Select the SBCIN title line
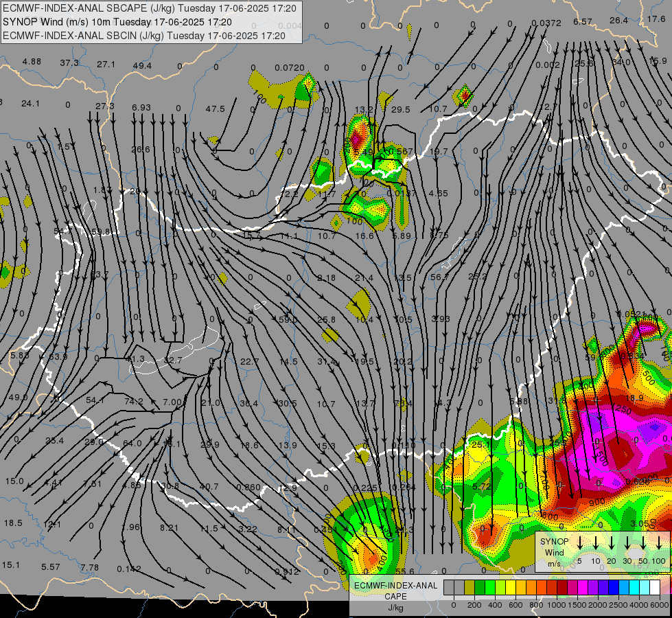 143,36
